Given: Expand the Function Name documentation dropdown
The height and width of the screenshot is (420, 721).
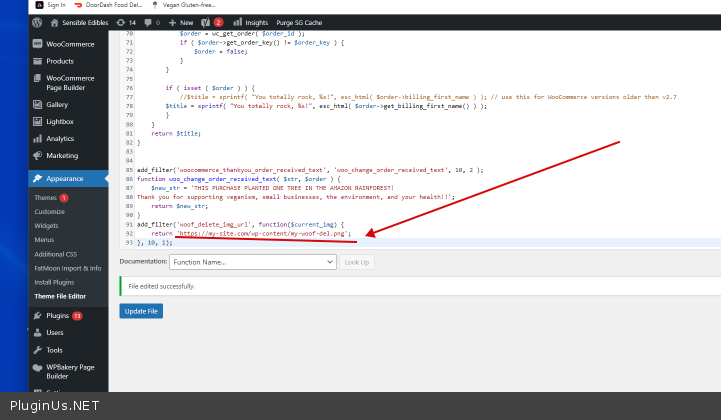Looking at the screenshot, I should coord(253,262).
